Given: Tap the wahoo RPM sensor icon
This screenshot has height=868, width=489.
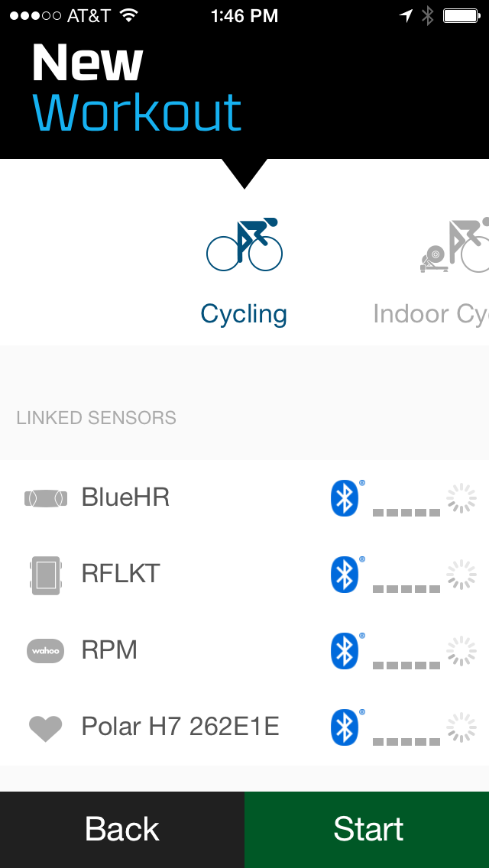Looking at the screenshot, I should pos(45,650).
